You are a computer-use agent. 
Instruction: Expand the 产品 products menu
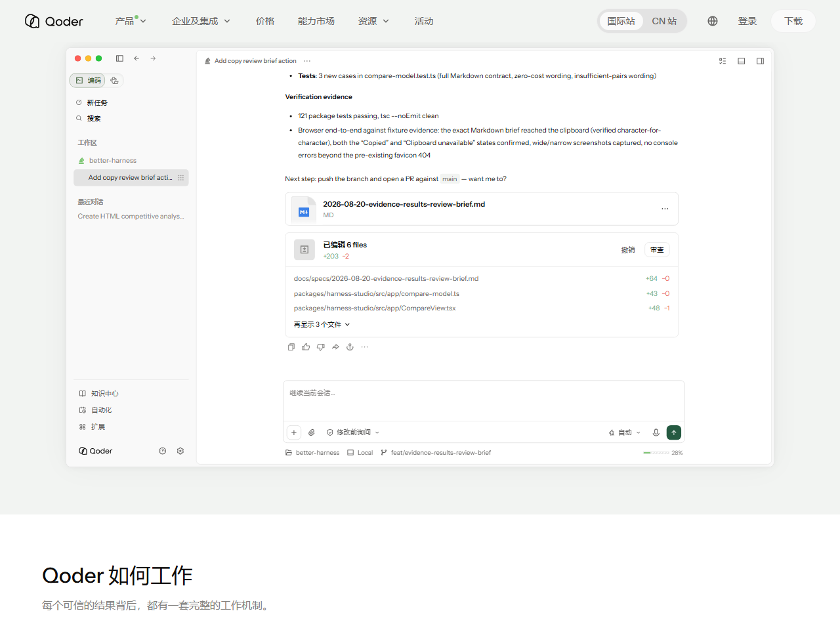[x=131, y=21]
